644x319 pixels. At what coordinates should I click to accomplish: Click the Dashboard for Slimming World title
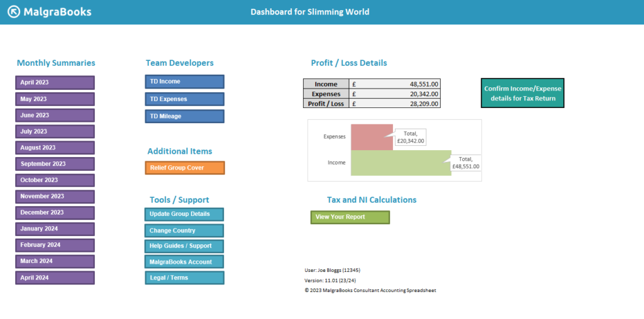310,13
